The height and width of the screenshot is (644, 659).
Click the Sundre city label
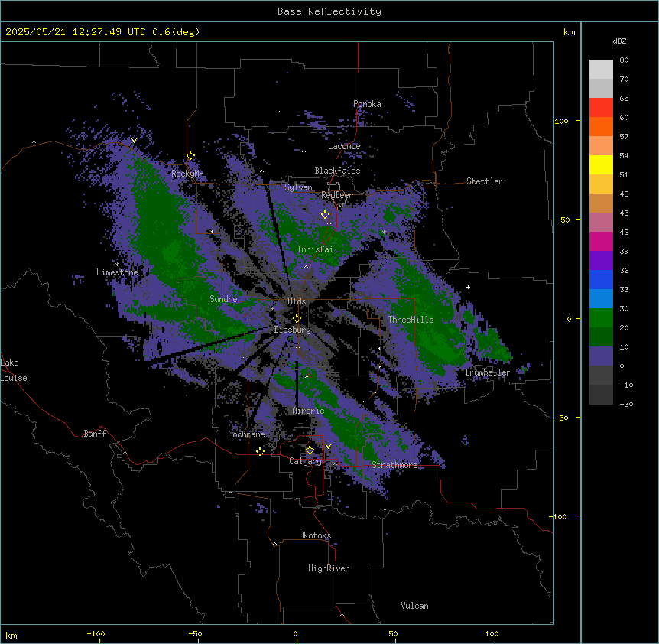point(223,299)
